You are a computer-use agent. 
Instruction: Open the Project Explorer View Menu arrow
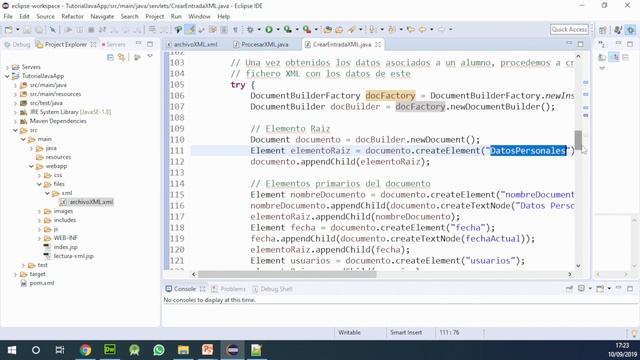point(150,56)
